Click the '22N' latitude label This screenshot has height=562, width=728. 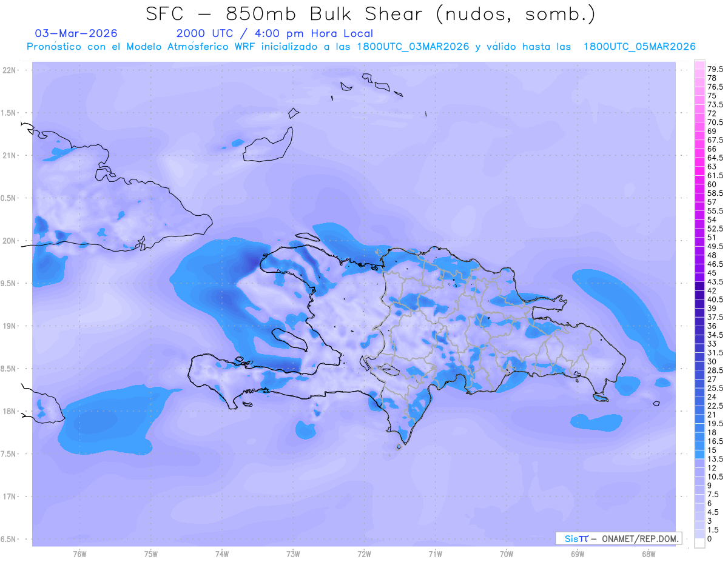[x=9, y=70]
